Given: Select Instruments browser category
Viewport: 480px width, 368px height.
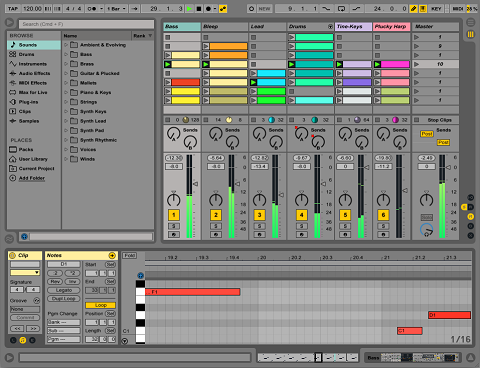Looking at the screenshot, I should (x=33, y=64).
